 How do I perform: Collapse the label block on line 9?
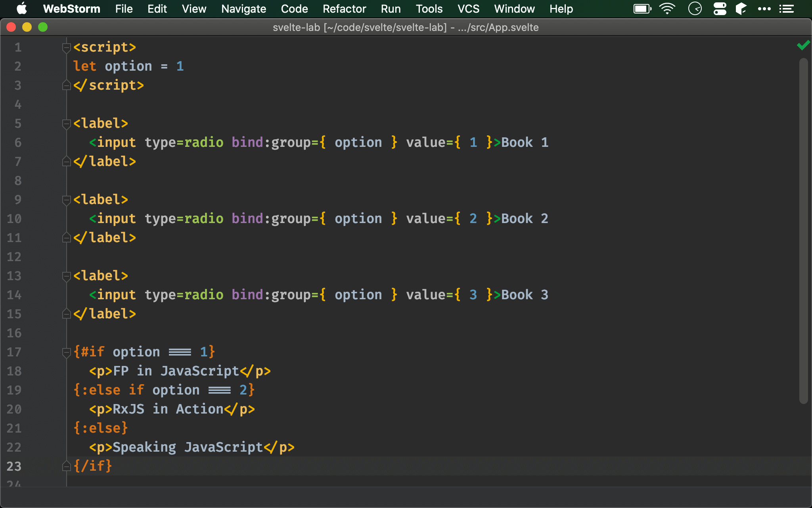[x=66, y=200]
